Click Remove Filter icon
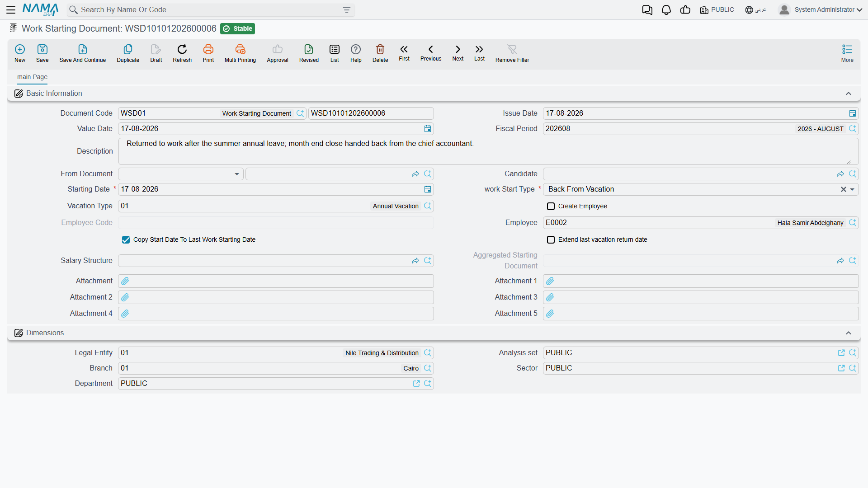868x488 pixels. (x=512, y=53)
